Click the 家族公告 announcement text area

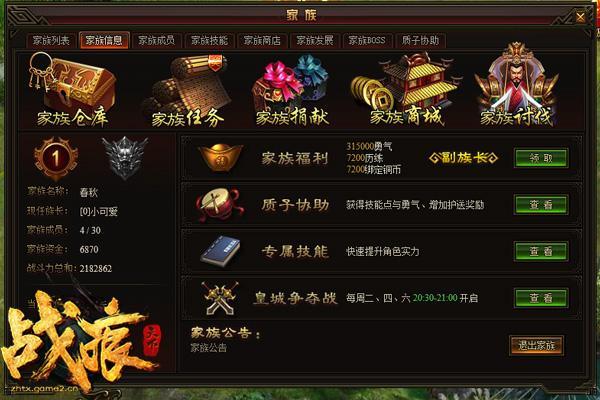[x=209, y=348]
